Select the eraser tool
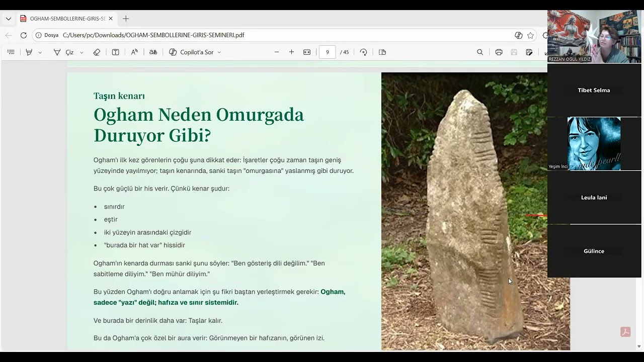The height and width of the screenshot is (362, 644). point(97,52)
